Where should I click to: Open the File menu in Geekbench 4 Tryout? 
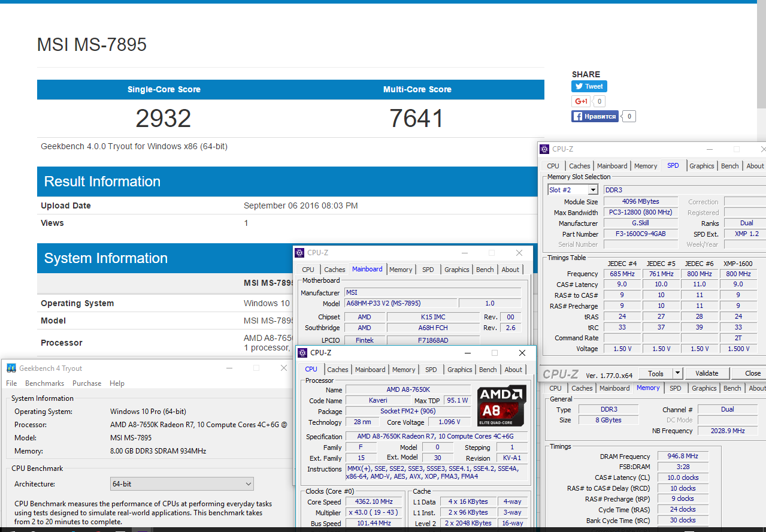coord(11,383)
